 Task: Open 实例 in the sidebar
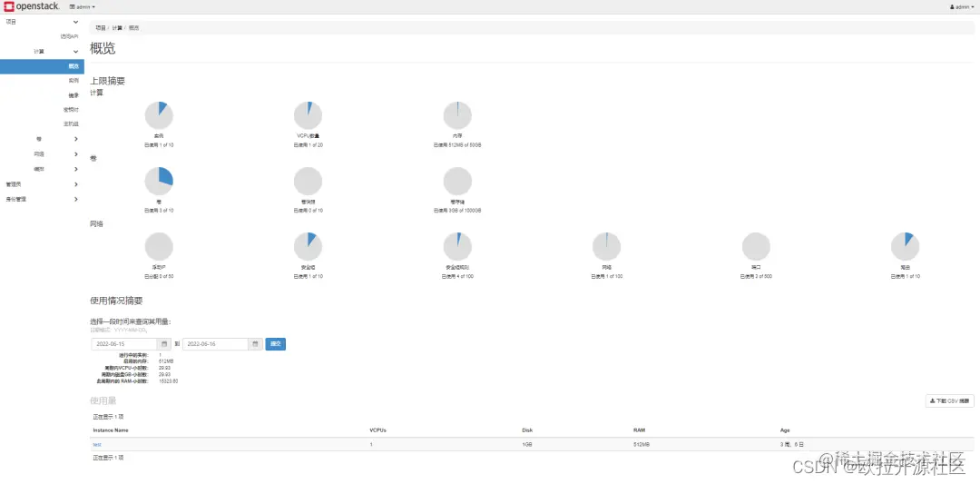(x=73, y=81)
